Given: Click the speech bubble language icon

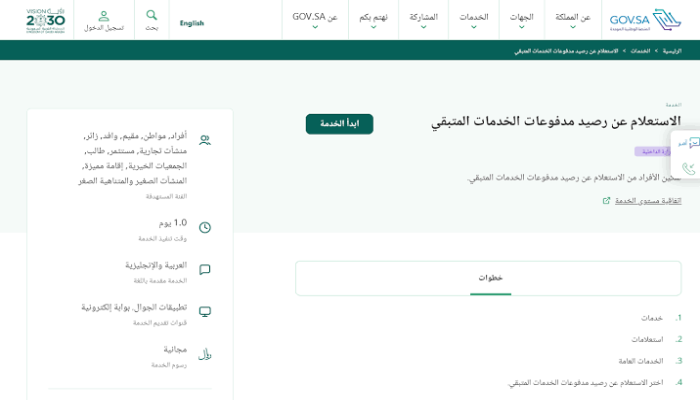Looking at the screenshot, I should pos(205,270).
